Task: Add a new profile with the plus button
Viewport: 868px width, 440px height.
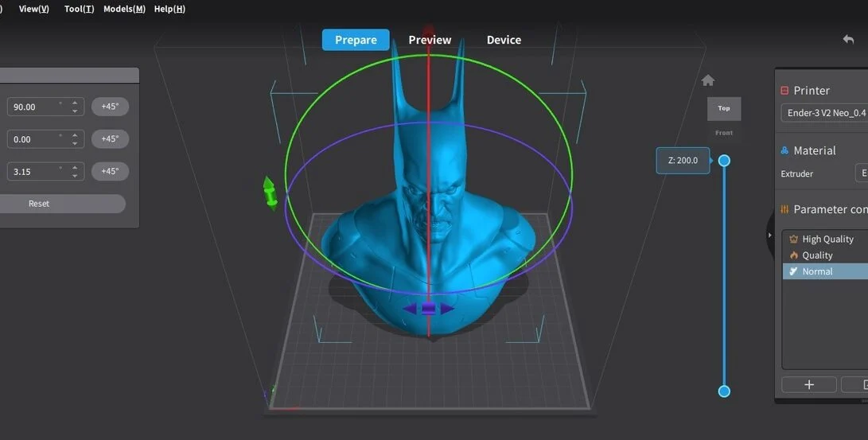Action: coord(809,385)
